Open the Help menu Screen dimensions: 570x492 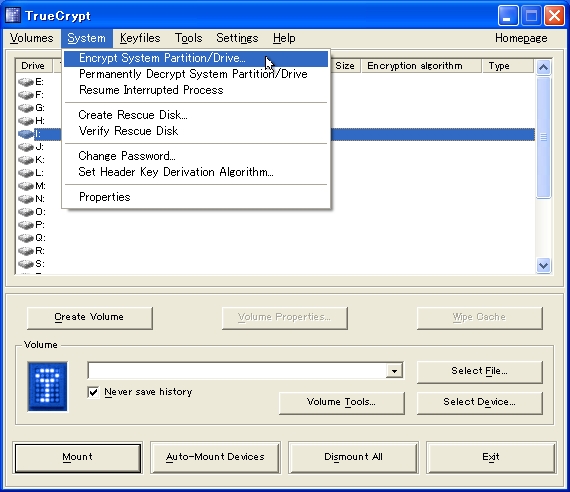pos(284,38)
